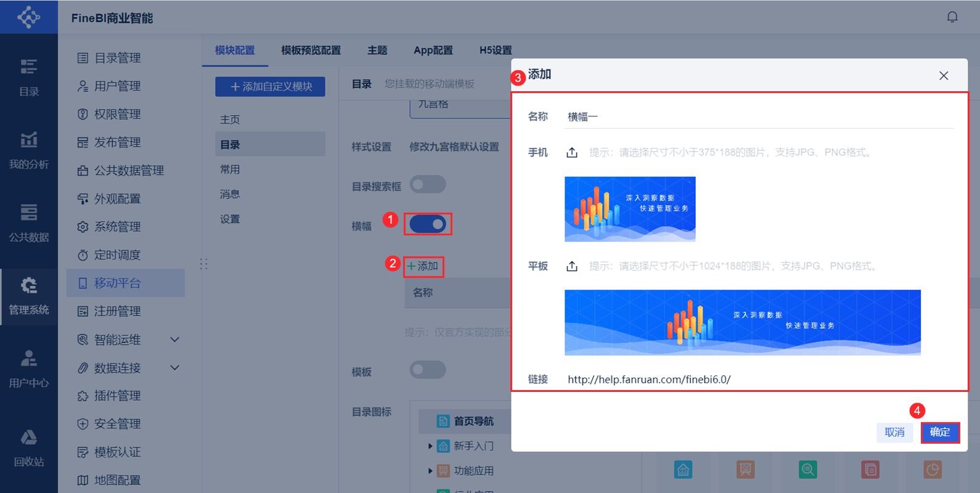Screen dimensions: 980x493
Task: Open 回收站 in navigation bar
Action: [29, 447]
